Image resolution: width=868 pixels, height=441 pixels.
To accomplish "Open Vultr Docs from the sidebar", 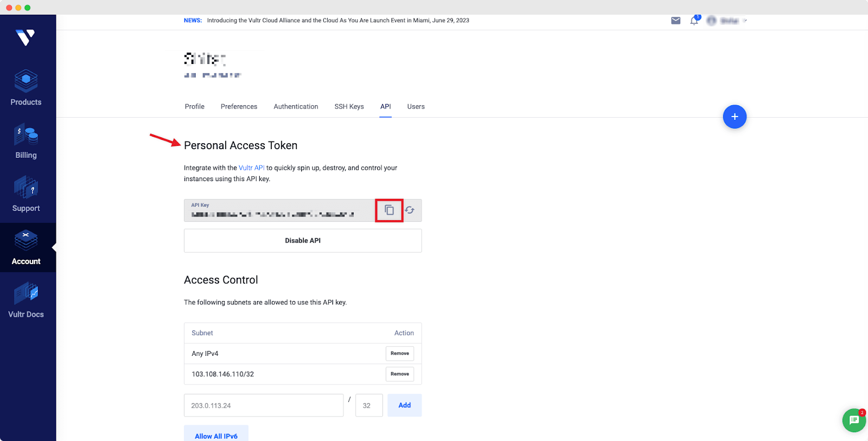I will (x=25, y=300).
